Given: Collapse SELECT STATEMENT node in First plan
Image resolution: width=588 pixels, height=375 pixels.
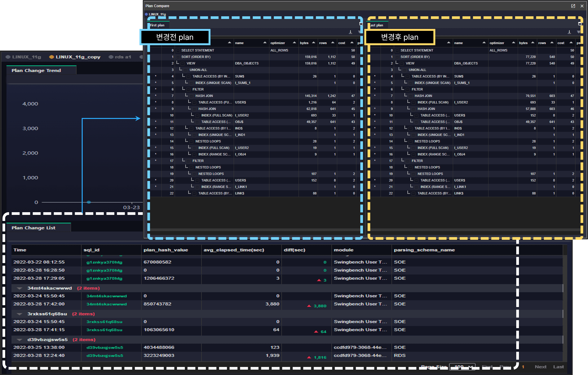Looking at the screenshot, I should click(178, 50).
